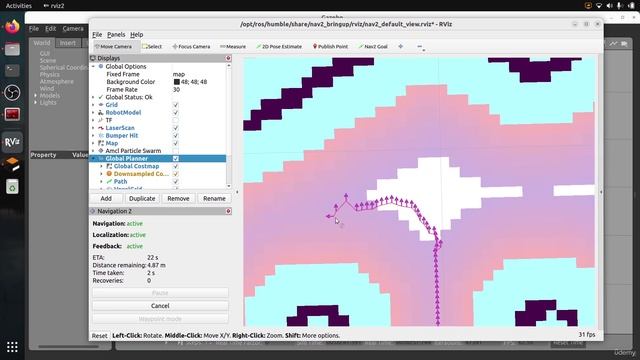Click the Downsampled Costmap warning icon
The height and width of the screenshot is (360, 640).
tap(109, 174)
